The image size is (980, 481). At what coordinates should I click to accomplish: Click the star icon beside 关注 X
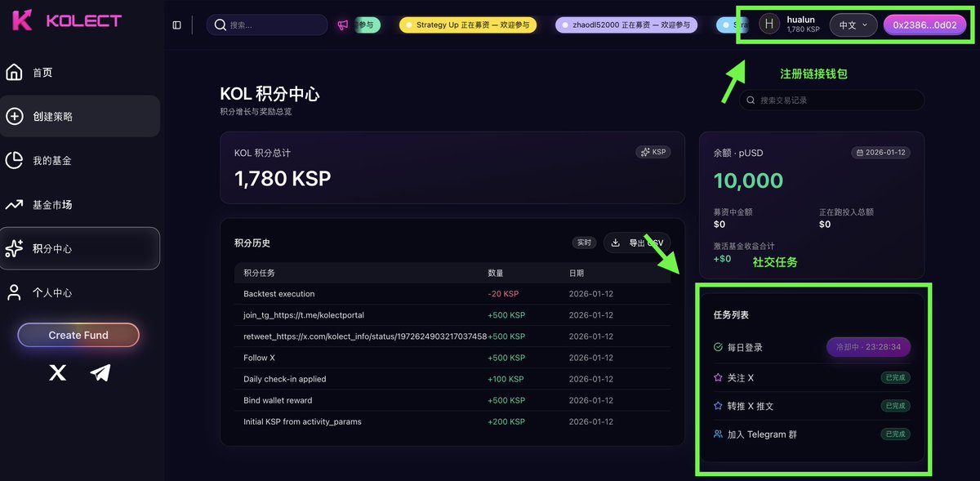click(x=718, y=378)
